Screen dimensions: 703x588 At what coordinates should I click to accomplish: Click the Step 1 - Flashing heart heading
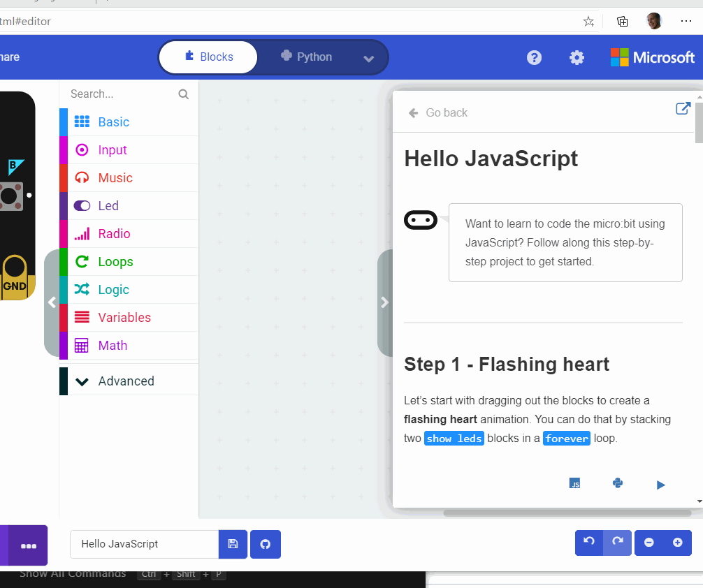click(x=507, y=364)
